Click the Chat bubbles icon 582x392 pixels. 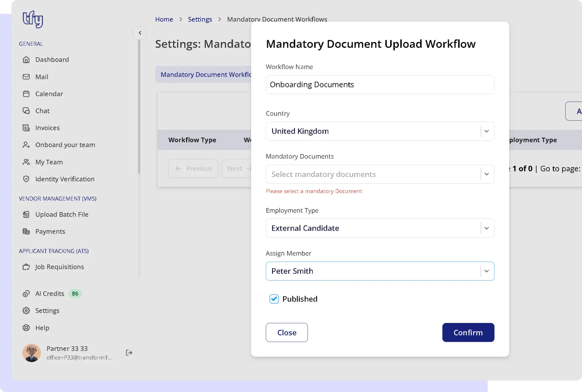tap(26, 111)
